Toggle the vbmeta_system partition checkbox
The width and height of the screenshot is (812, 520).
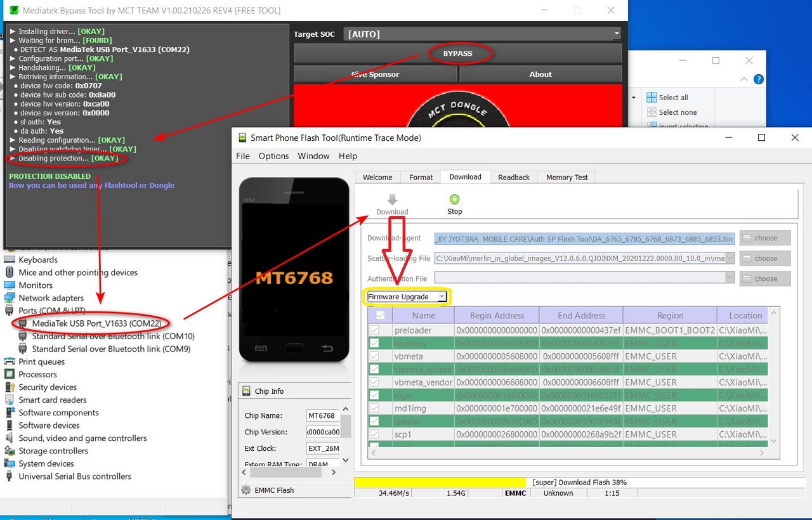tap(374, 369)
